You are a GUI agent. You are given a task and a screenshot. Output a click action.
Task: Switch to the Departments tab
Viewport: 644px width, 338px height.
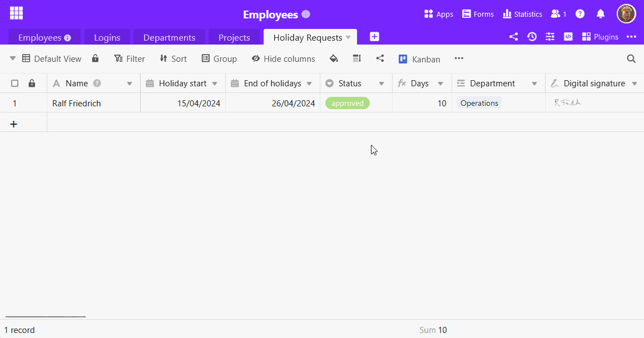point(169,37)
